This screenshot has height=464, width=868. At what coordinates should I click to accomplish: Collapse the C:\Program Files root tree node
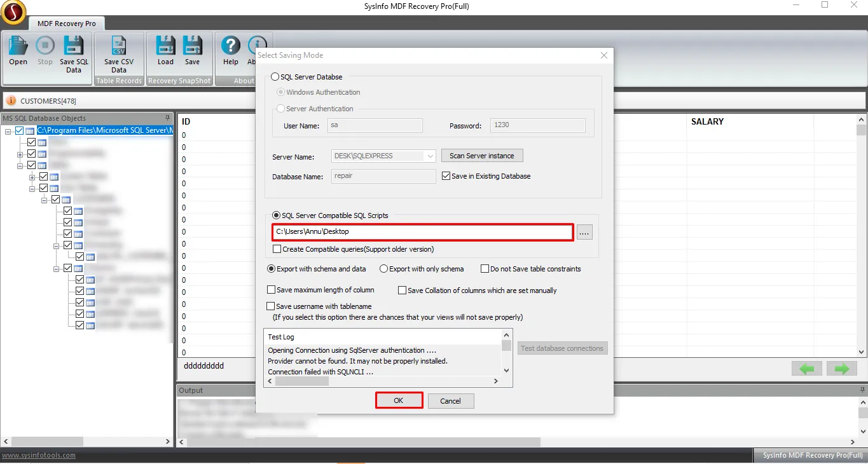(8, 131)
